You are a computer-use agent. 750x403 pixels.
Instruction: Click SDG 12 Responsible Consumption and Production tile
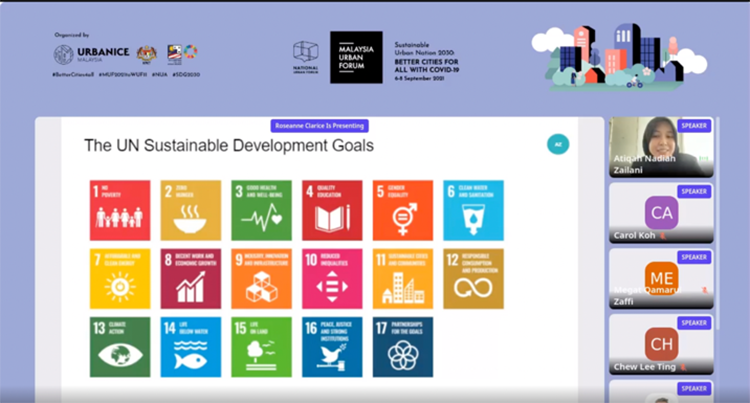click(x=474, y=279)
